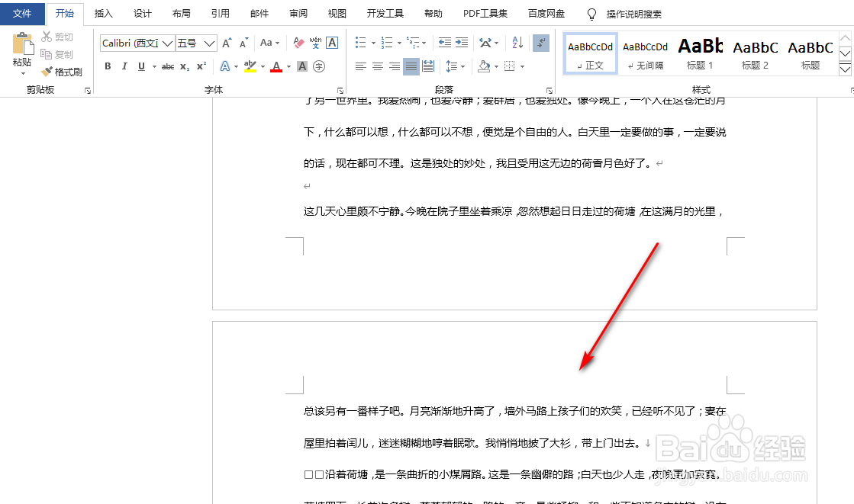Viewport: 854px width, 504px height.
Task: Click the Sort A-Z icon
Action: pos(517,43)
